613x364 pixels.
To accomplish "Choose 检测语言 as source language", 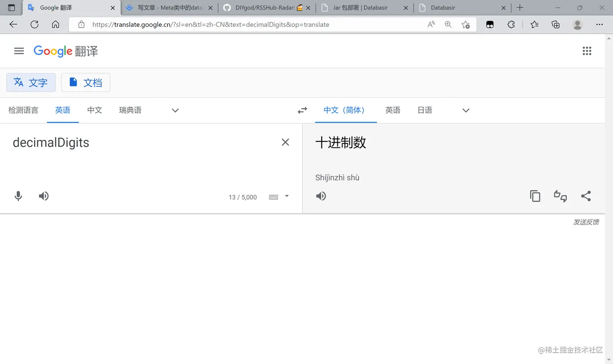I will [23, 110].
